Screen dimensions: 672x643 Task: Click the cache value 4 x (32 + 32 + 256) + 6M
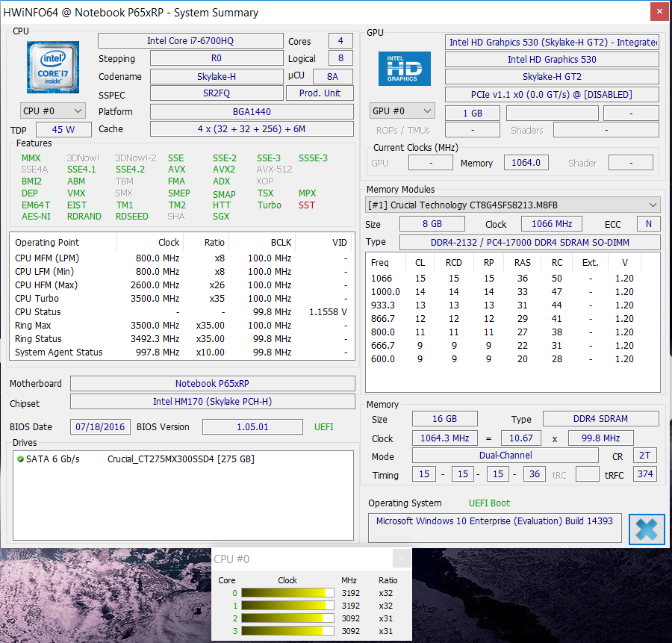point(252,129)
